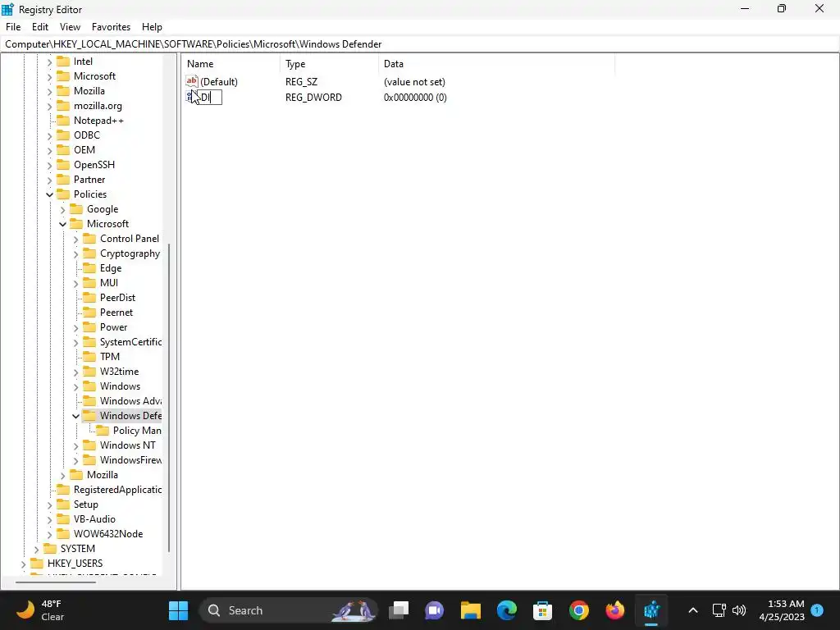Launch Google Chrome from taskbar
This screenshot has width=840, height=630.
point(578,610)
